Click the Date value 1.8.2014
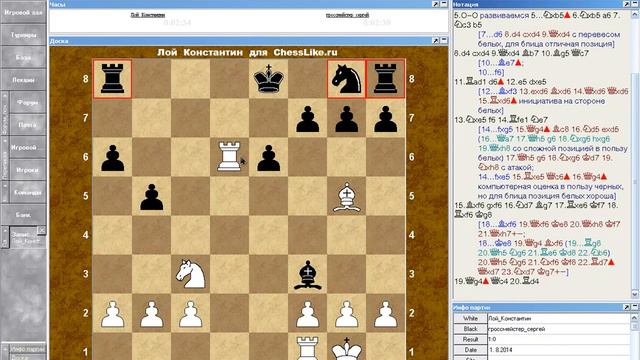The width and height of the screenshot is (640, 360). pos(500,350)
